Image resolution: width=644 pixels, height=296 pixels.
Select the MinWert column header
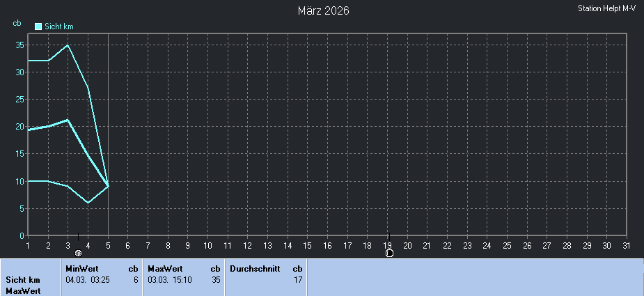[81, 268]
